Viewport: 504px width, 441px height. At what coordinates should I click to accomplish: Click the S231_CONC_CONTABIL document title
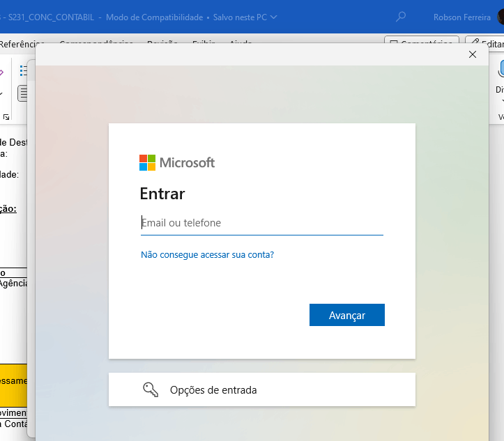tap(51, 17)
